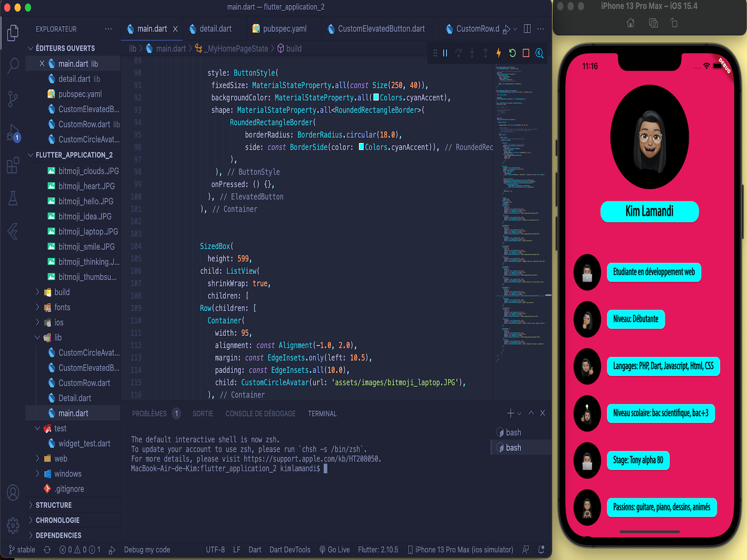Click the cyanAccent color swatch on line 92

coord(376,97)
